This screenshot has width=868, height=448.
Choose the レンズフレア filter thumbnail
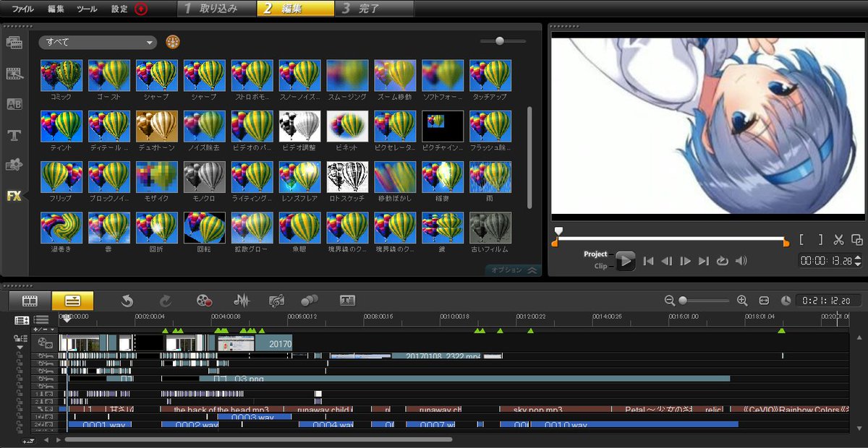[299, 176]
